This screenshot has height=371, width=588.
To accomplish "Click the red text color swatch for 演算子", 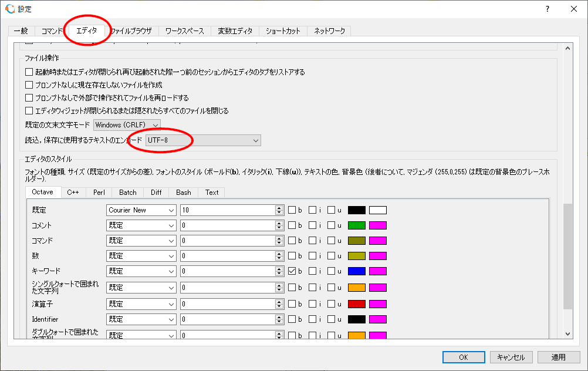I will (x=357, y=304).
